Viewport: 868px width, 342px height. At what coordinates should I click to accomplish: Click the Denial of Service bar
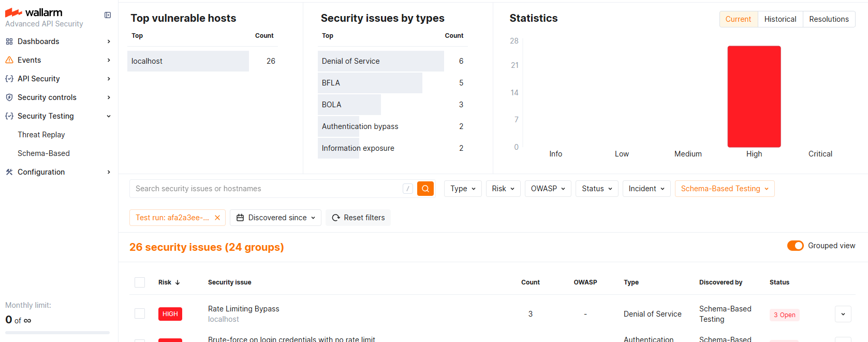click(381, 61)
